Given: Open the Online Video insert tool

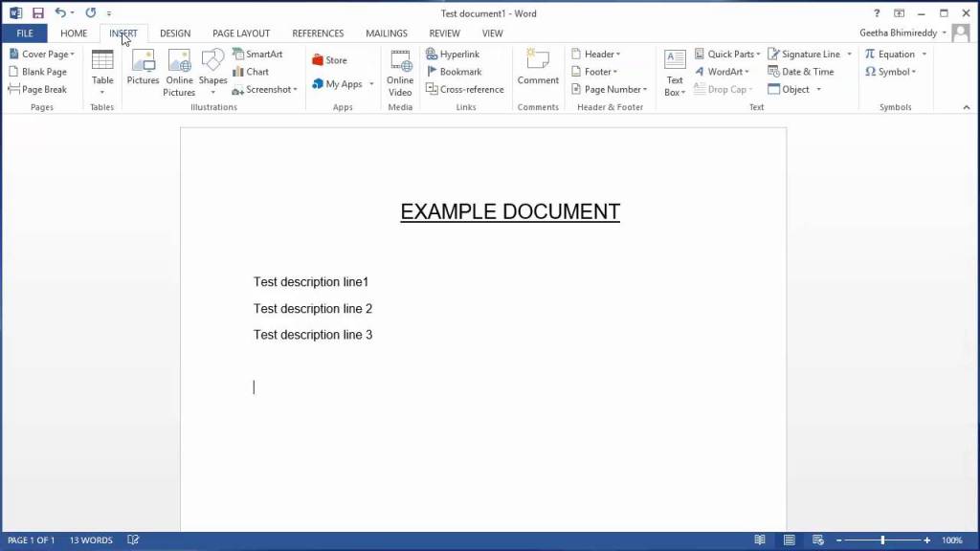Looking at the screenshot, I should pyautogui.click(x=400, y=72).
